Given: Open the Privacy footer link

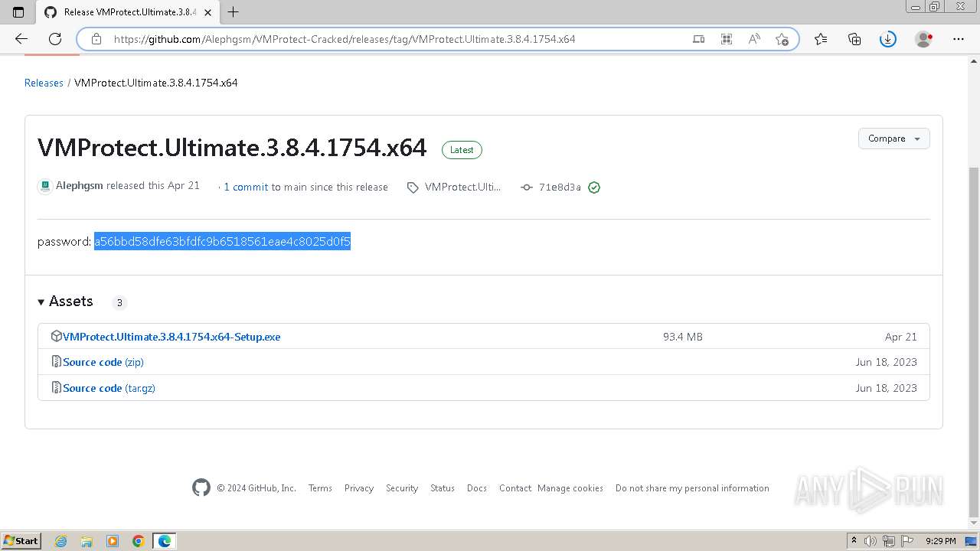Looking at the screenshot, I should 359,488.
